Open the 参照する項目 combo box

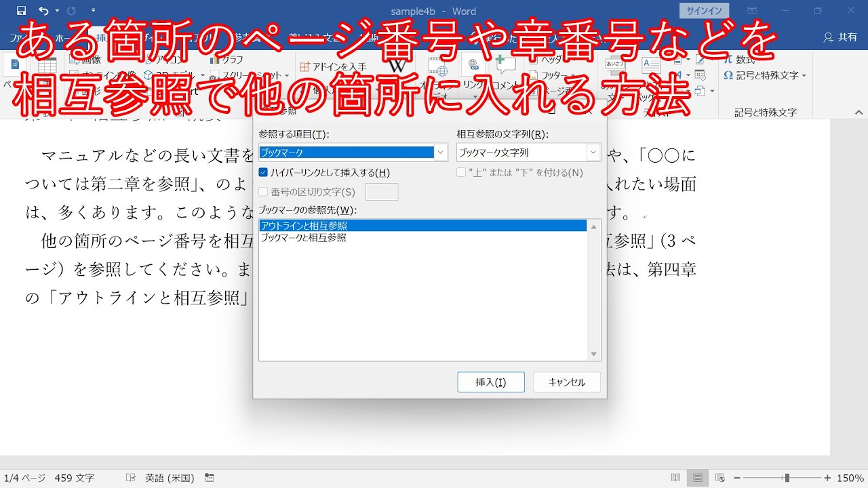(x=353, y=152)
